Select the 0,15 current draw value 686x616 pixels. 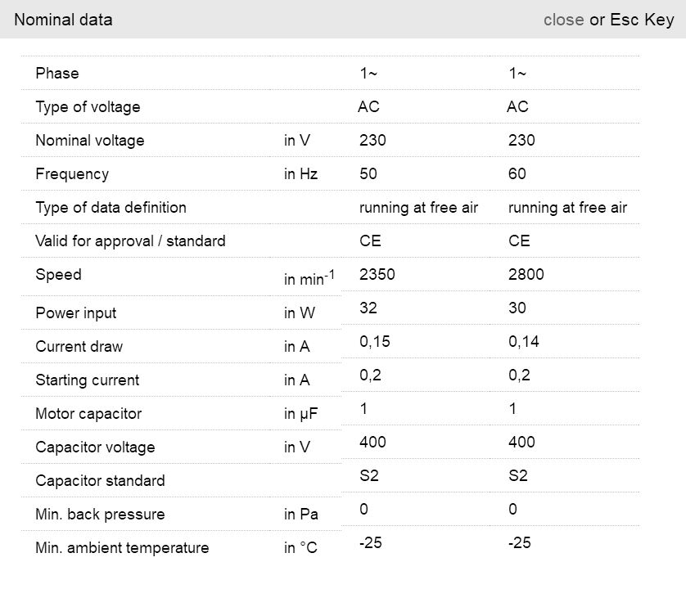click(374, 342)
